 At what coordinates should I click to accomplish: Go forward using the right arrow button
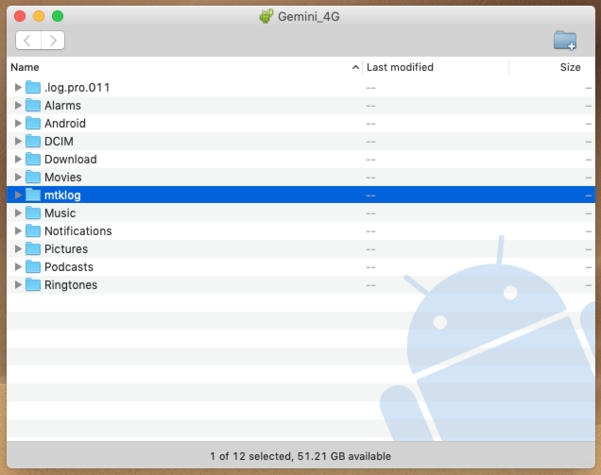pyautogui.click(x=52, y=40)
